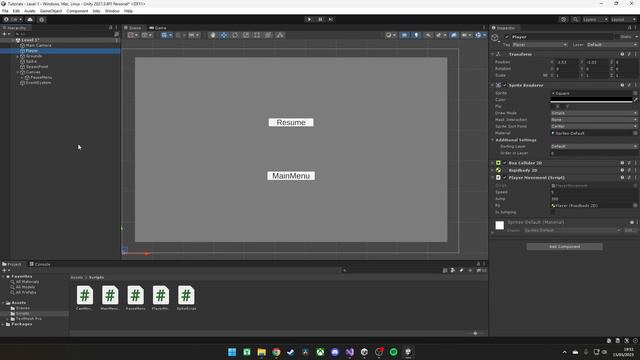The height and width of the screenshot is (360, 640).
Task: Pick color with the eyedropper icon
Action: pyautogui.click(x=635, y=100)
